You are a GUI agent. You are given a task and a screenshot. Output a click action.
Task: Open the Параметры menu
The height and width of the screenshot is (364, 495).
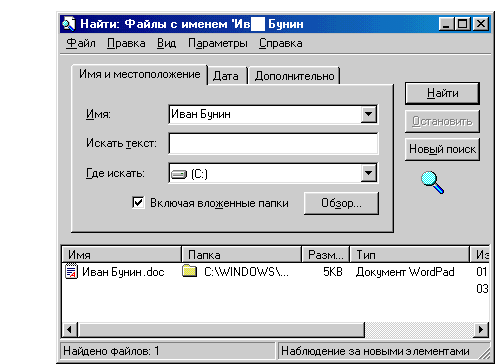pos(218,43)
